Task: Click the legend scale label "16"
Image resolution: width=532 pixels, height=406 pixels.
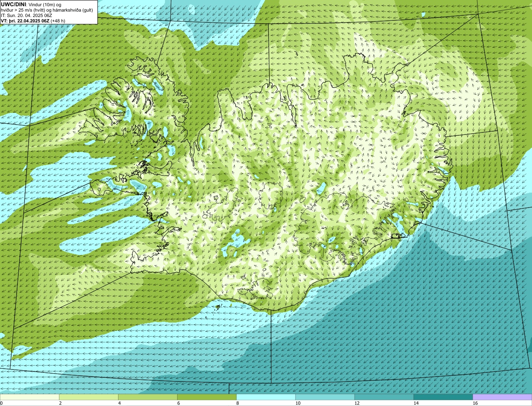Action: click(475, 403)
